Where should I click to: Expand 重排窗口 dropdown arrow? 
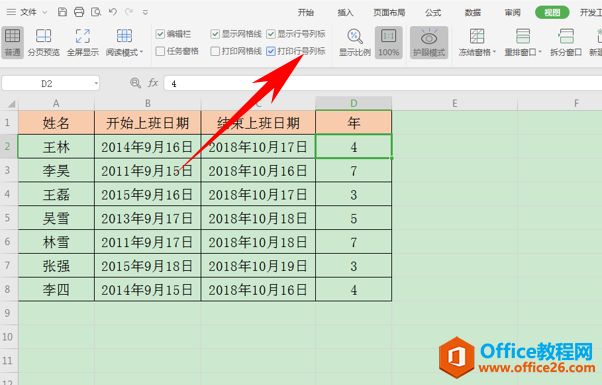pyautogui.click(x=540, y=52)
